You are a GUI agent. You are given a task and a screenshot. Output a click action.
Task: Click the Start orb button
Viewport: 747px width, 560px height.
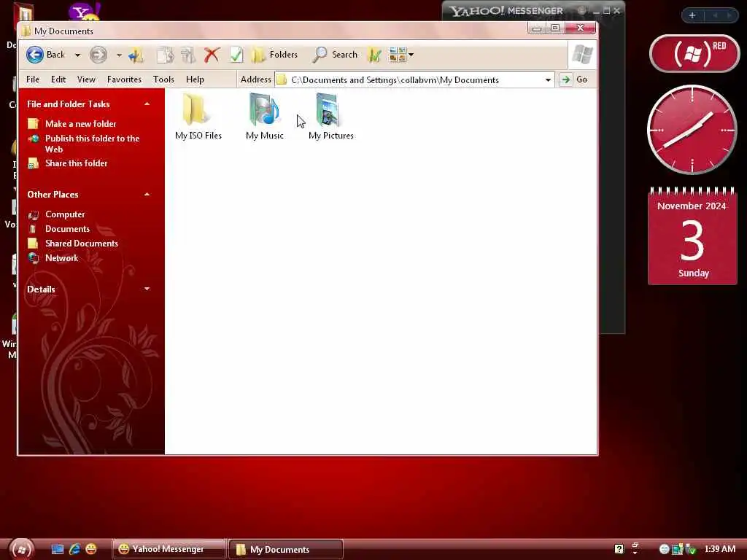[21, 550]
